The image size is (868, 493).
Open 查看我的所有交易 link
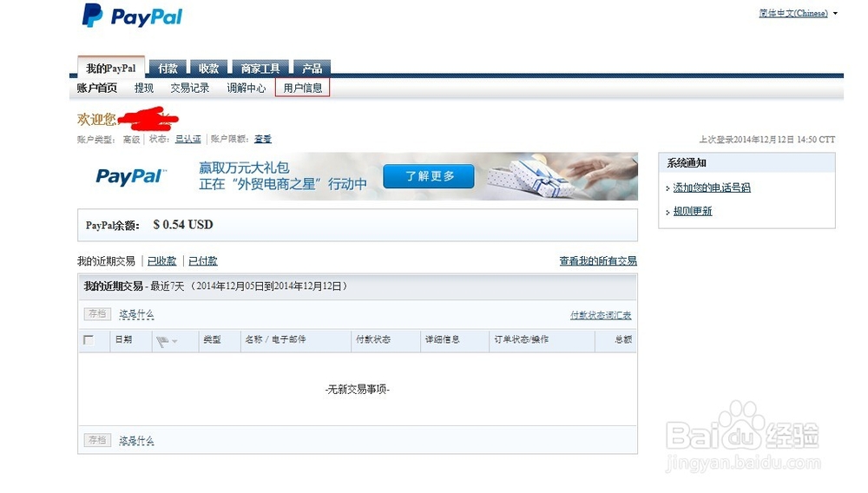point(598,260)
